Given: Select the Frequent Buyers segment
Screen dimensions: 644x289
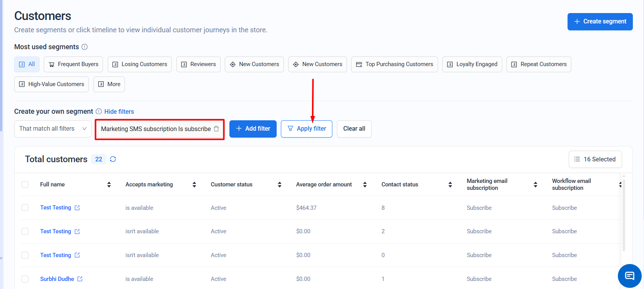Looking at the screenshot, I should point(73,64).
